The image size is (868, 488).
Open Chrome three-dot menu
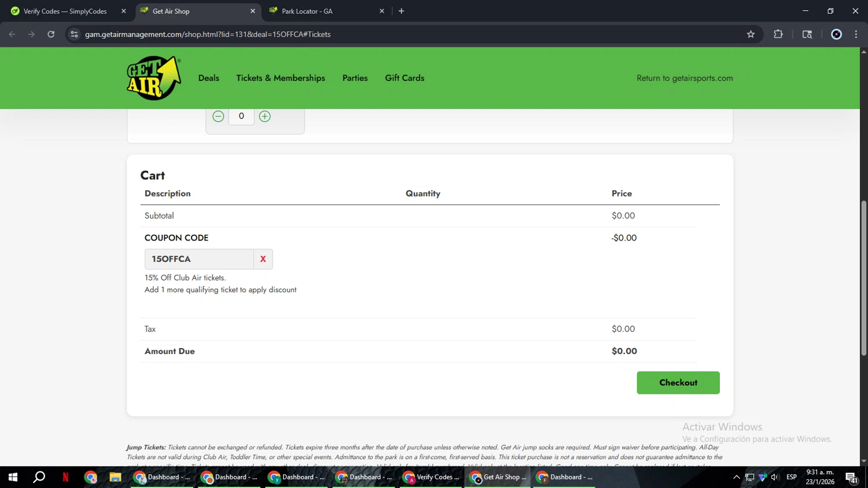coord(856,34)
